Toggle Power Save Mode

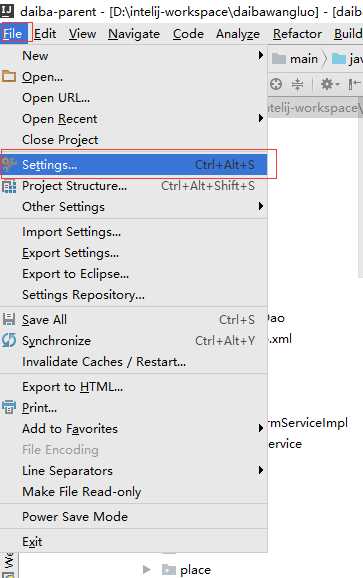[133, 516]
